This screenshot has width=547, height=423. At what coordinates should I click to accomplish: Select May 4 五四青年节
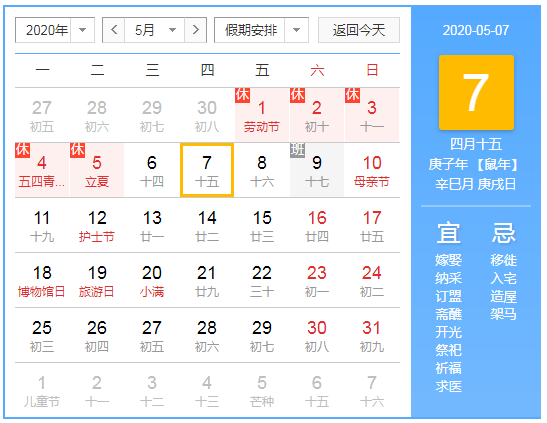point(42,170)
